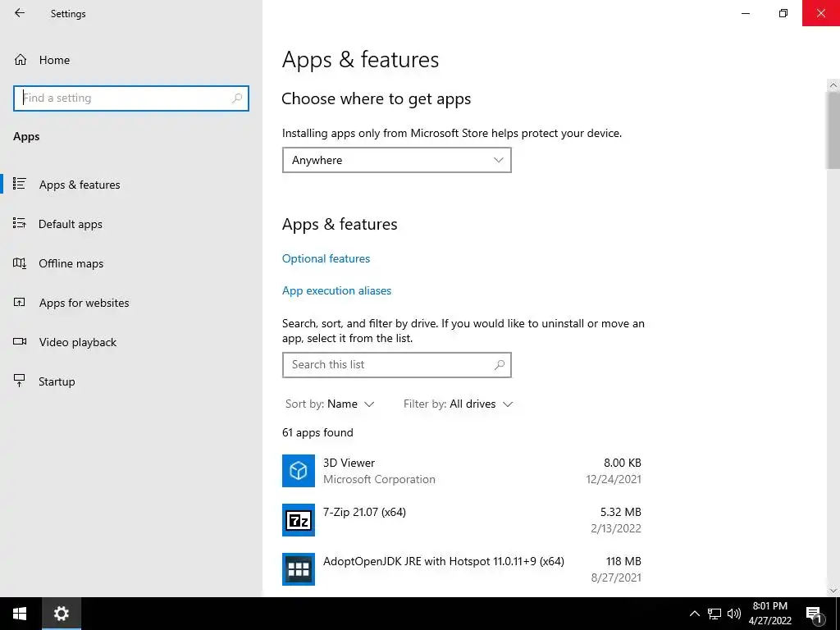The image size is (840, 630).
Task: Click the Settings gear on the taskbar
Action: 62,614
